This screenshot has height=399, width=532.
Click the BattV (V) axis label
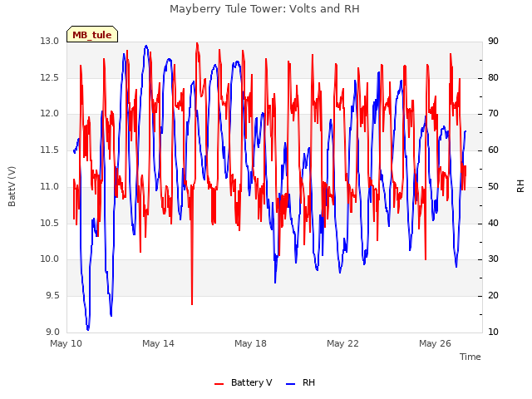tap(12, 186)
